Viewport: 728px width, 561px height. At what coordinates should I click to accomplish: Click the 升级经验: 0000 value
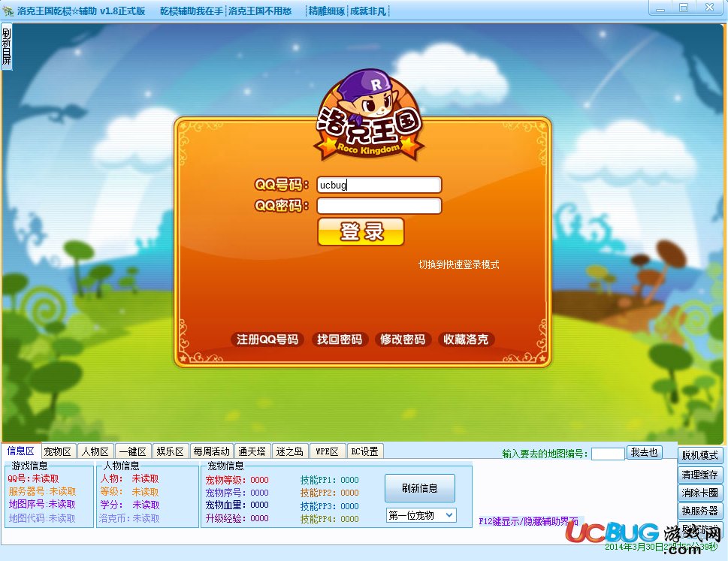237,518
